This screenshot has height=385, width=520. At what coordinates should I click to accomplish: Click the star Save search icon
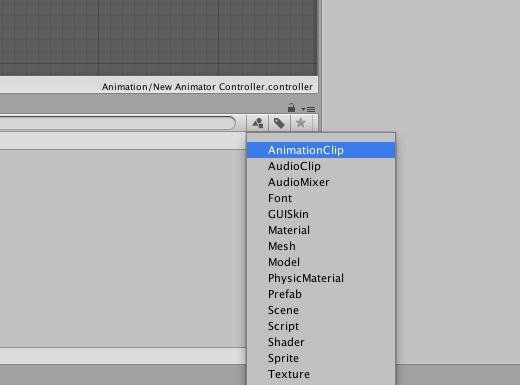click(301, 123)
